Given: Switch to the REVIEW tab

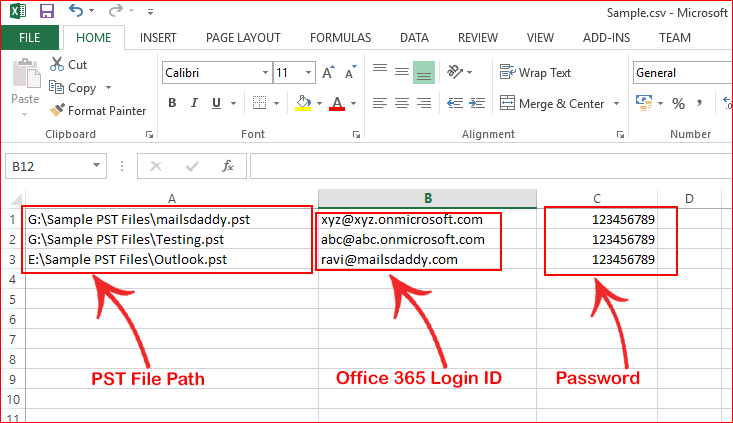Looking at the screenshot, I should point(478,37).
